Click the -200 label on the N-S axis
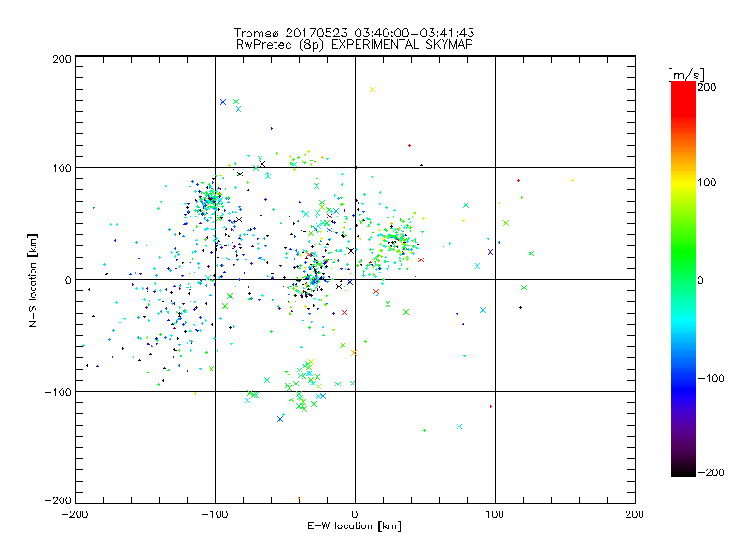This screenshot has width=747, height=560. tap(58, 500)
